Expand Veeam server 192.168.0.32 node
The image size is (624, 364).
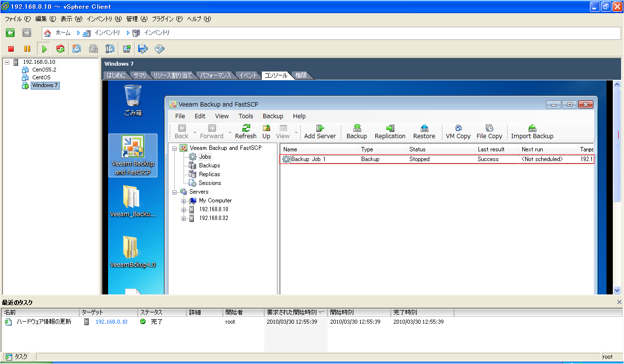pyautogui.click(x=184, y=218)
